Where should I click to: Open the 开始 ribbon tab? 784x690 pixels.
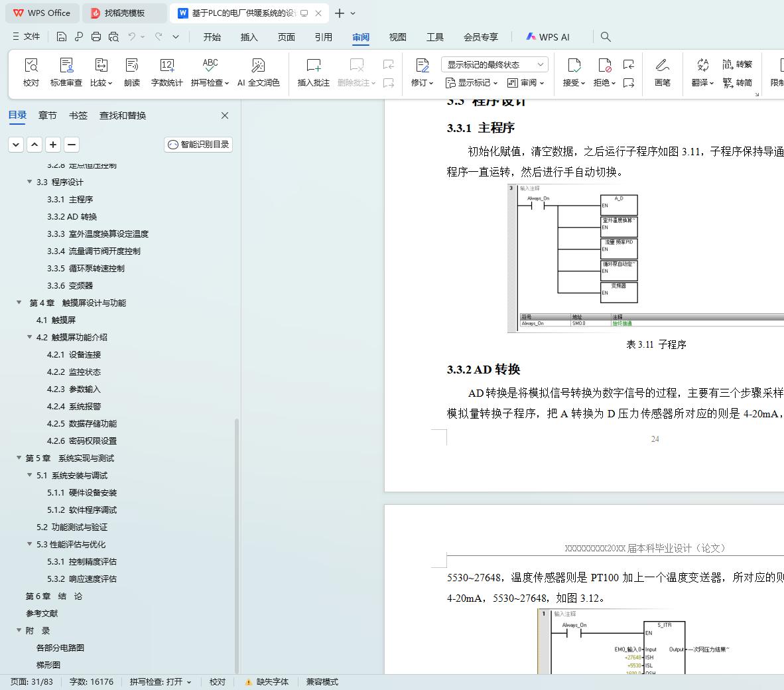[212, 37]
